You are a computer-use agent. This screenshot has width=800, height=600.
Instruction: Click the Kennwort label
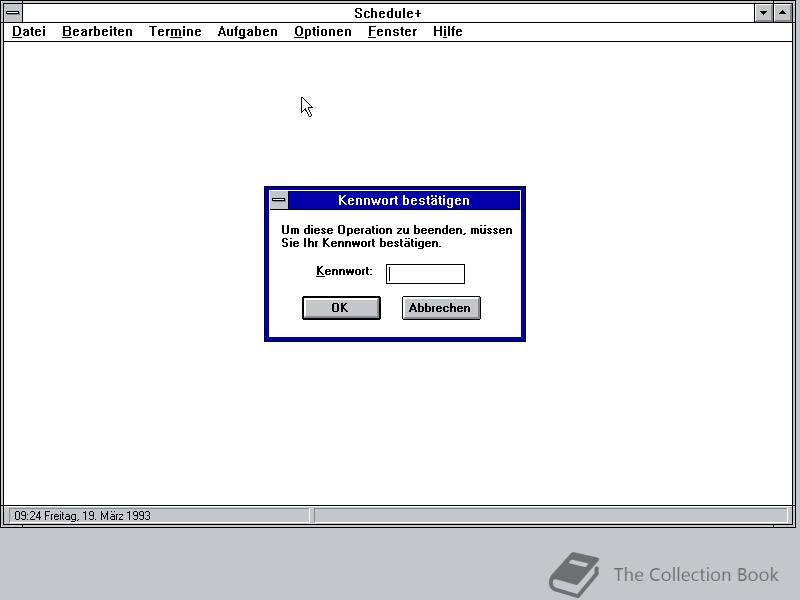[344, 271]
